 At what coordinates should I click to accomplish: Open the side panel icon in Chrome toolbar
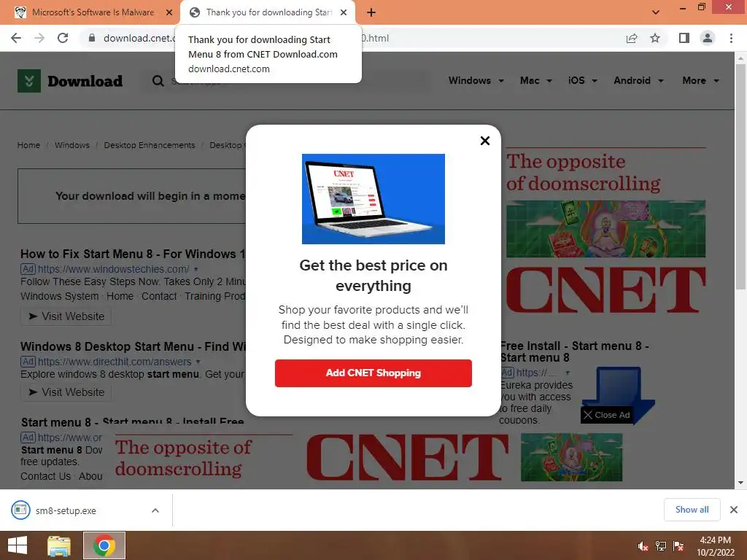click(x=684, y=38)
